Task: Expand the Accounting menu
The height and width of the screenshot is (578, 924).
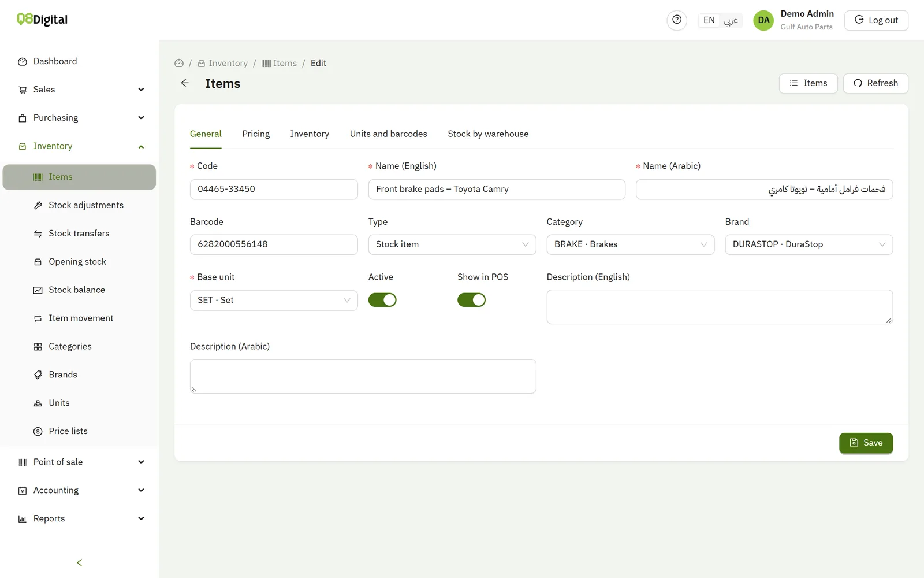Action: 79,491
